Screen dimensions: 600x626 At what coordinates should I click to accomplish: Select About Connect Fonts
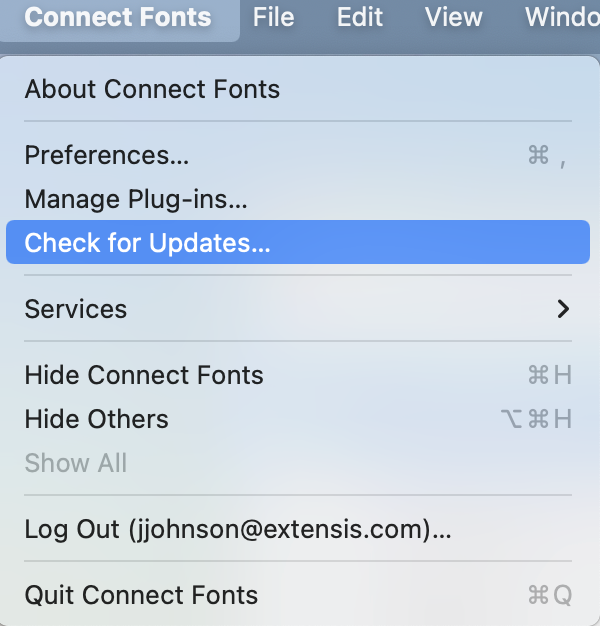[152, 89]
